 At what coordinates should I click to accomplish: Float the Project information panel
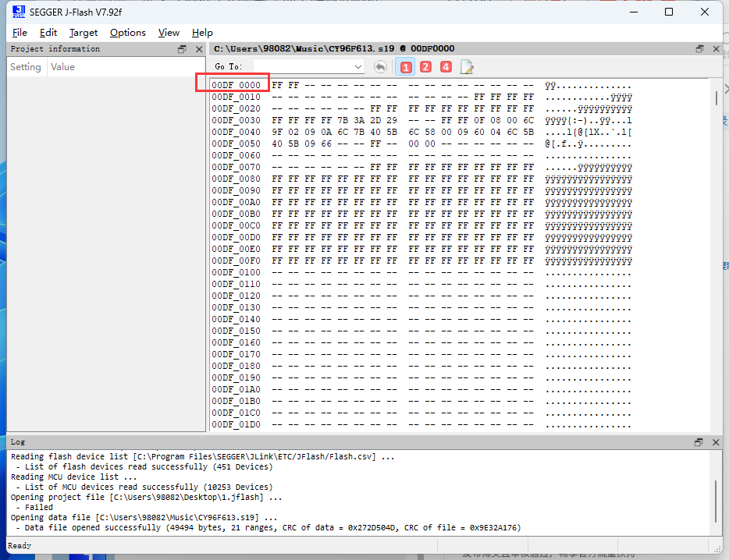182,49
